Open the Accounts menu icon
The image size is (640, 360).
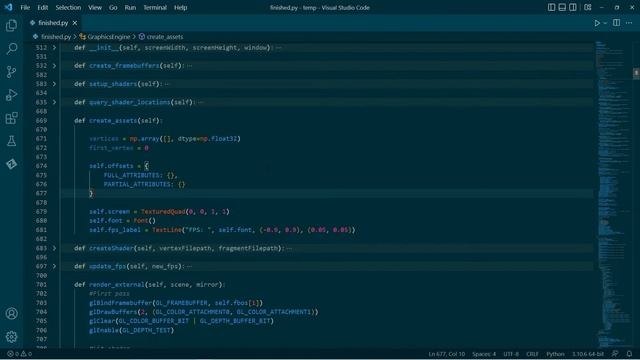(11, 313)
